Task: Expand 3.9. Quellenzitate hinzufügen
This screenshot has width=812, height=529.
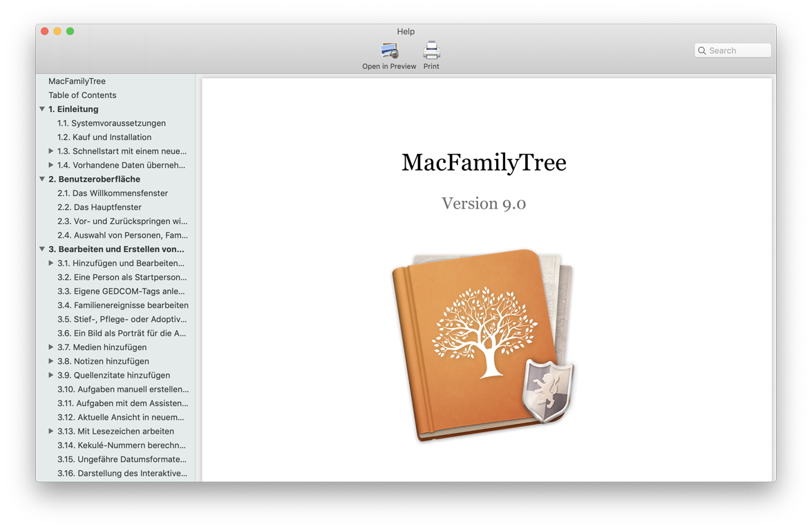Action: point(50,375)
